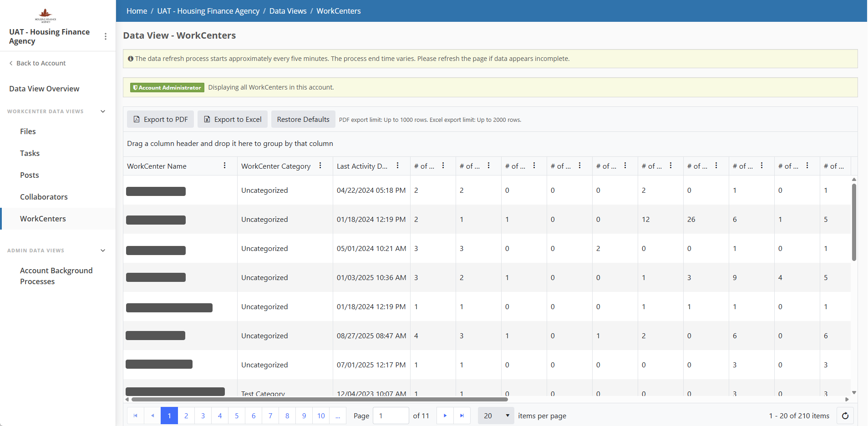Go to the first page
The height and width of the screenshot is (426, 868).
136,416
